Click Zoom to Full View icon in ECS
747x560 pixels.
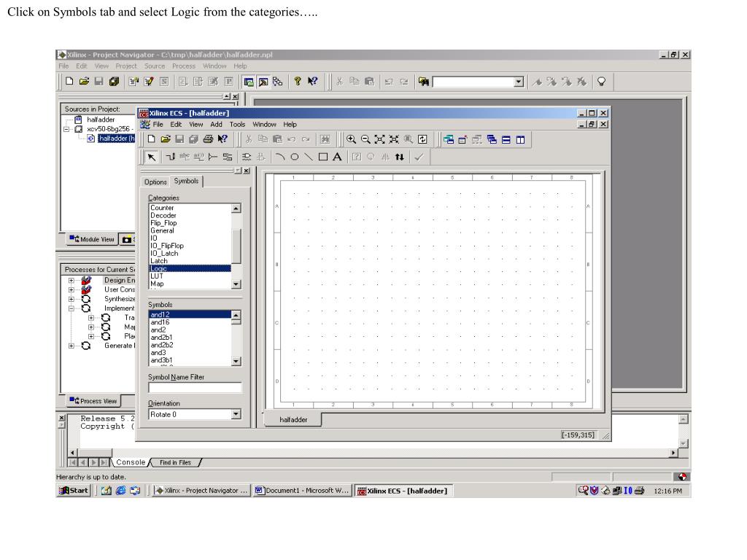(x=379, y=139)
